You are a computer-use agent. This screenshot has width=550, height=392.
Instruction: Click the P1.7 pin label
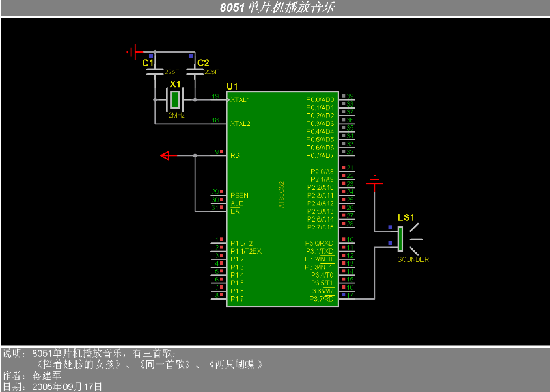[x=237, y=299]
